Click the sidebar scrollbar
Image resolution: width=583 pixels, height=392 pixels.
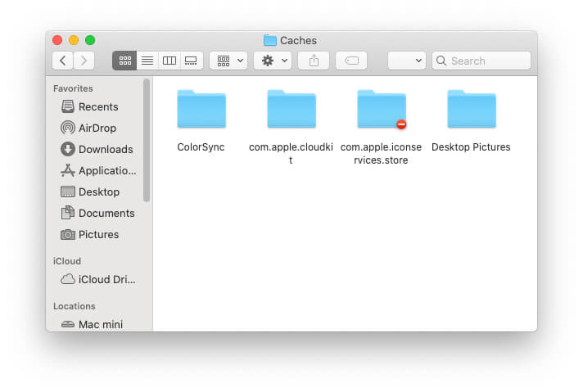click(x=147, y=140)
